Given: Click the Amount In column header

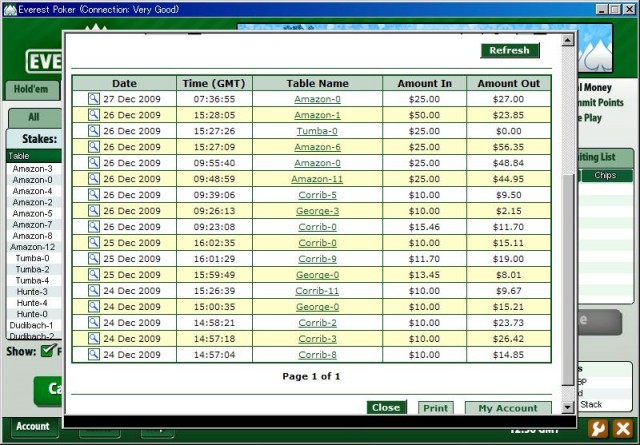Looking at the screenshot, I should point(424,83).
